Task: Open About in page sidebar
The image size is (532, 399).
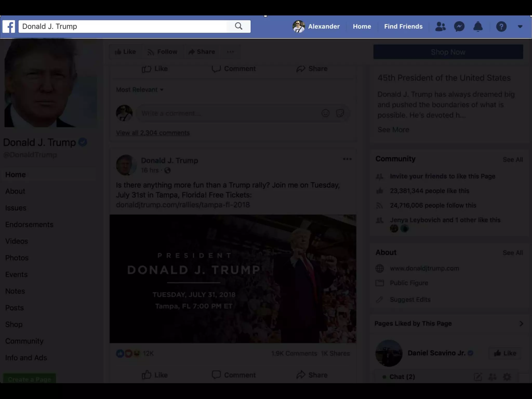Action: click(15, 191)
